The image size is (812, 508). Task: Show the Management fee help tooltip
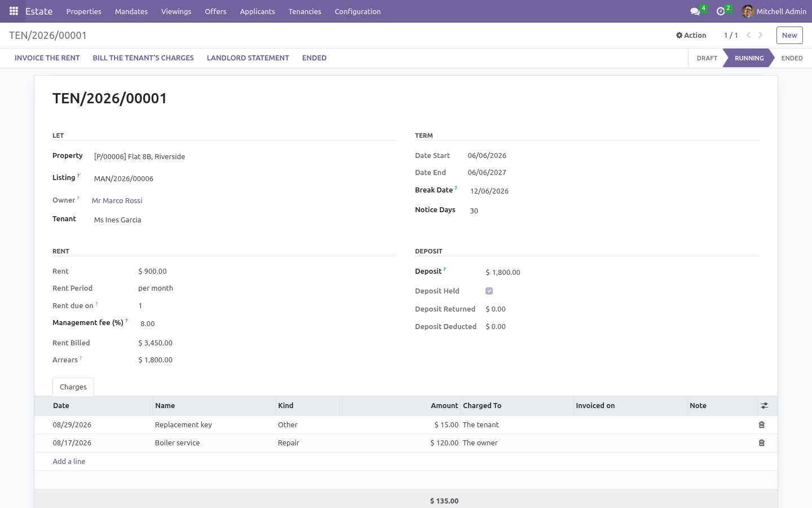click(x=126, y=321)
